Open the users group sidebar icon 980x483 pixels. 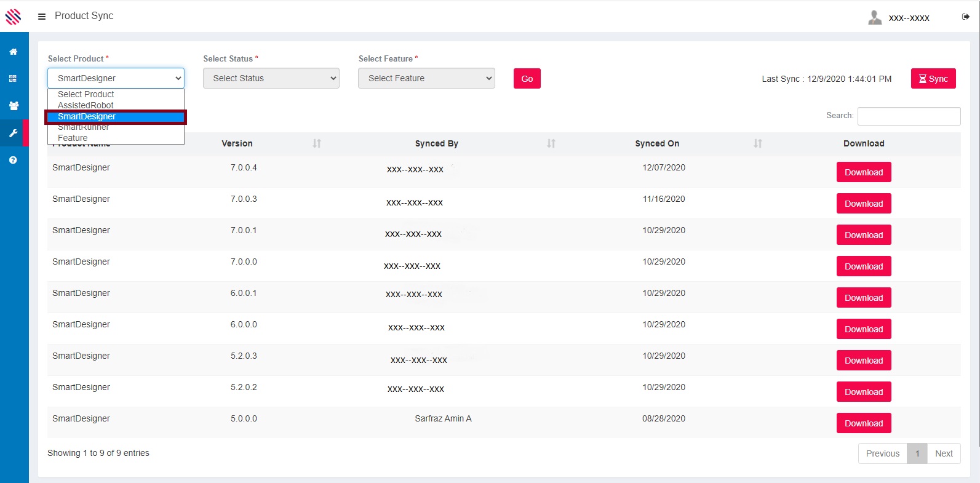click(x=13, y=106)
